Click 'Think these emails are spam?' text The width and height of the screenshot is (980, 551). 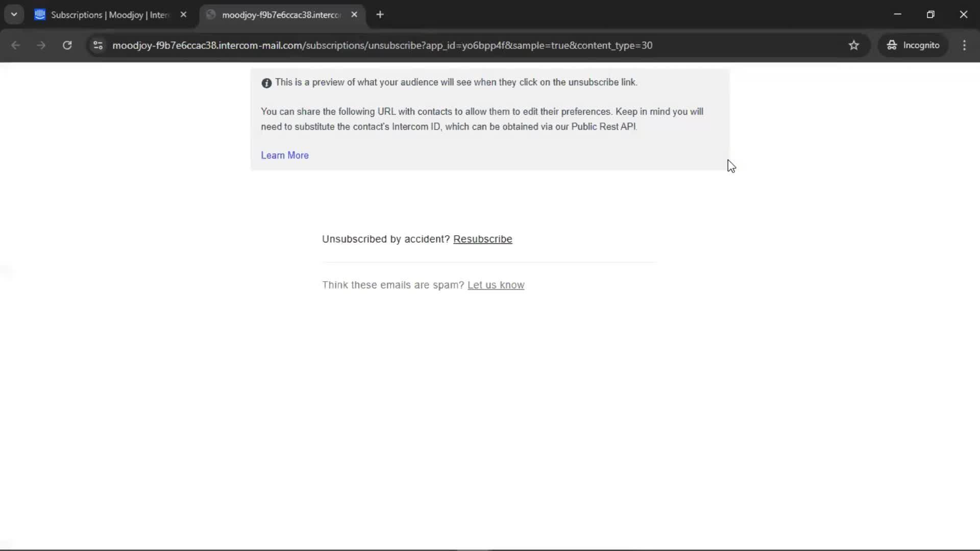click(393, 285)
